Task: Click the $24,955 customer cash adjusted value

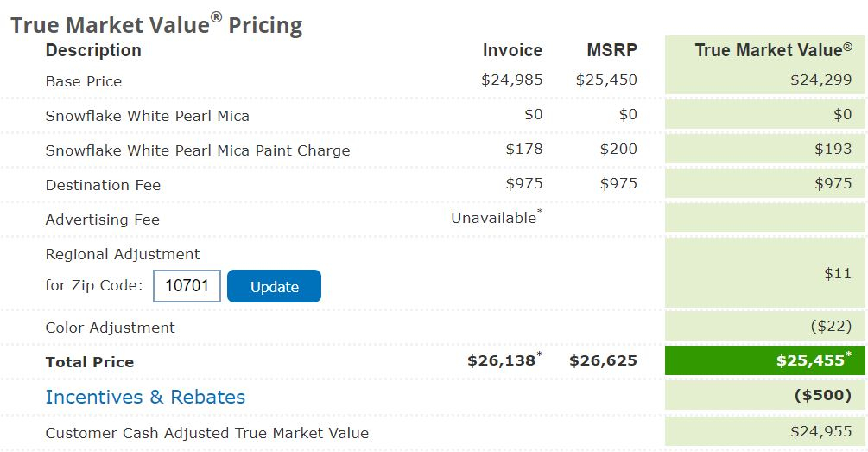Action: [821, 431]
